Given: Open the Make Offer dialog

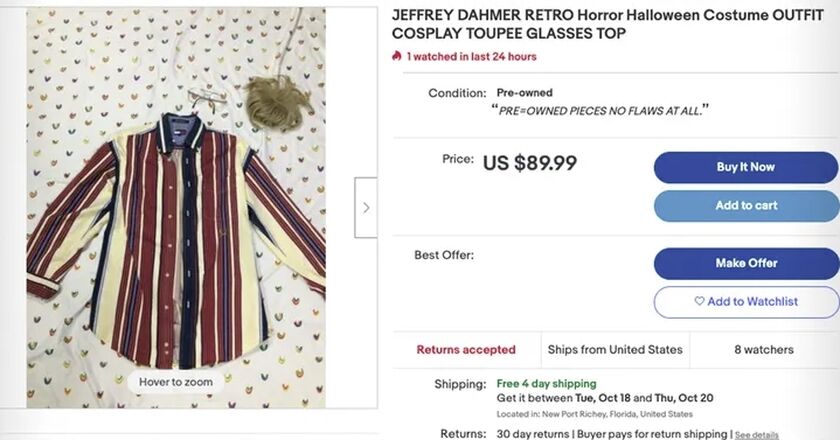Looking at the screenshot, I should click(746, 263).
